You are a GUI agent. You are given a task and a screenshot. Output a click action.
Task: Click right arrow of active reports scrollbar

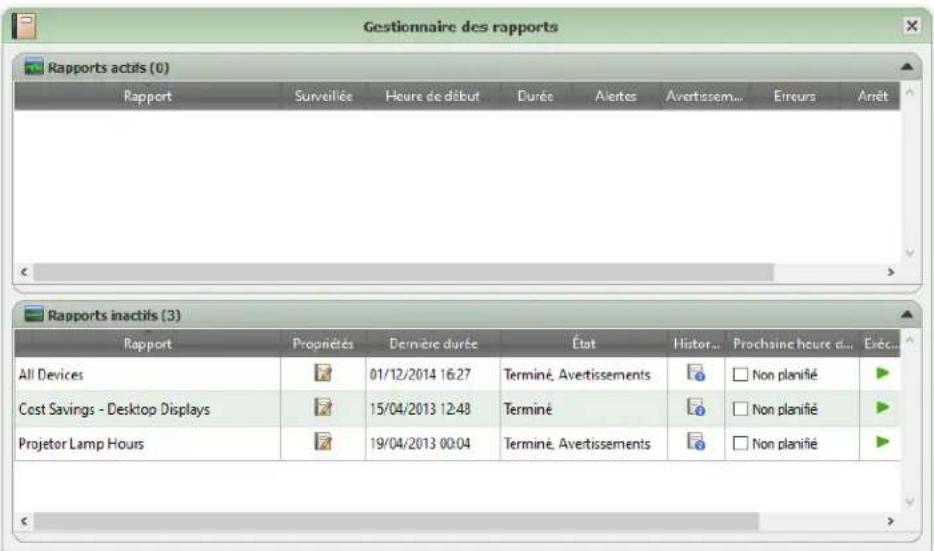(891, 272)
